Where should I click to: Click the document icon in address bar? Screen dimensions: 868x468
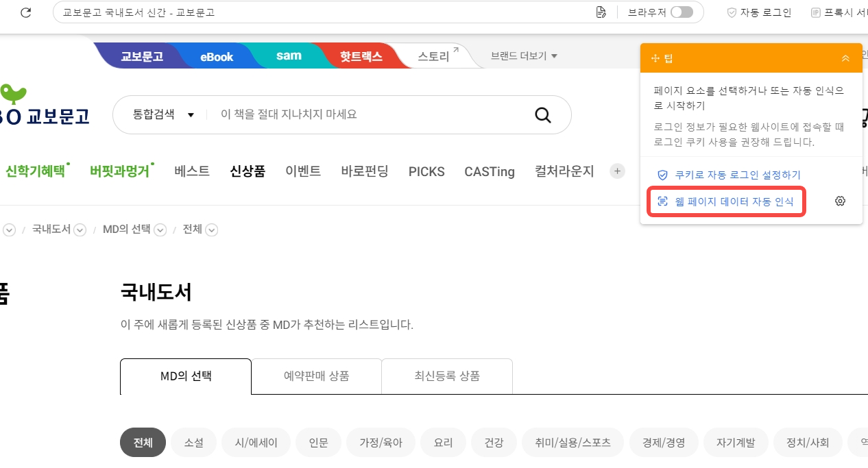[601, 12]
